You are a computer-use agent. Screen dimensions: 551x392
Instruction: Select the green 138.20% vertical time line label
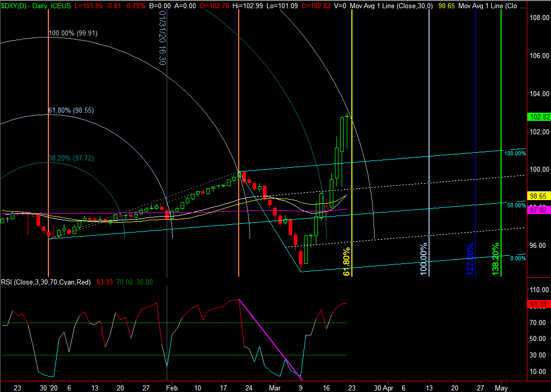click(496, 260)
